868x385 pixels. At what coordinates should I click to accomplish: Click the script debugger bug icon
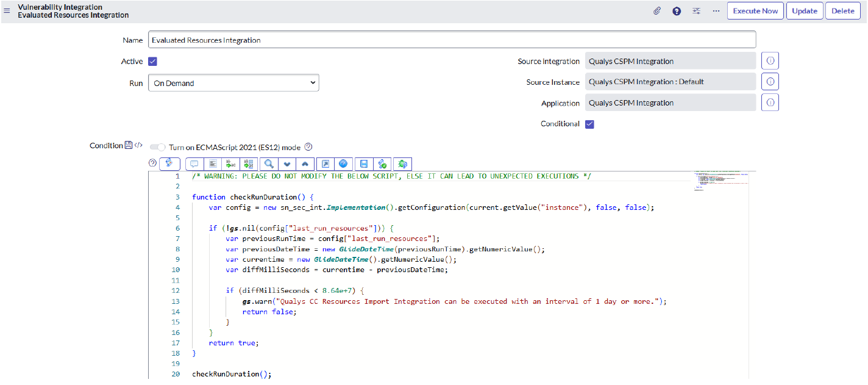pos(402,164)
